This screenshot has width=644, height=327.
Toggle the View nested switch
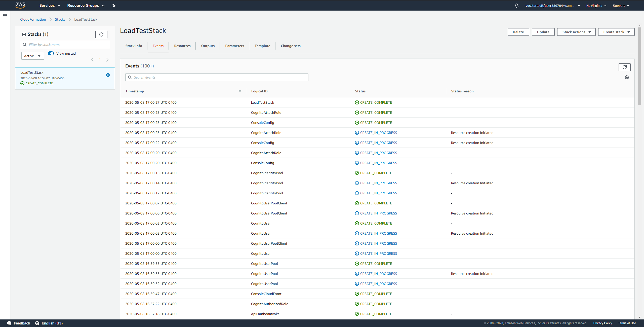51,53
